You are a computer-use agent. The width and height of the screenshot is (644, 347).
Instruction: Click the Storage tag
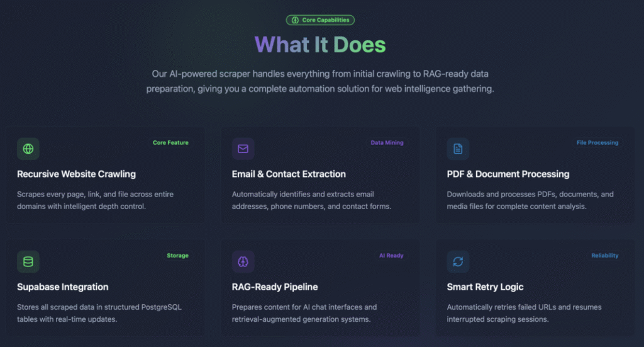(x=177, y=255)
